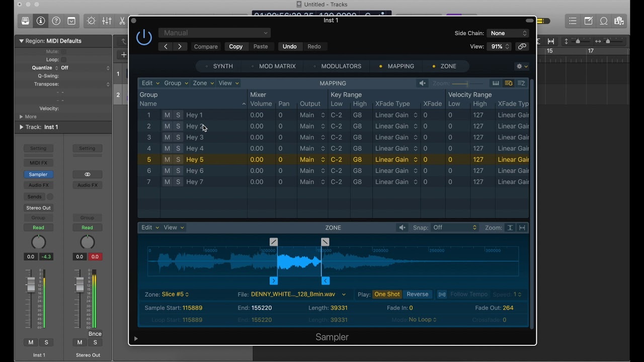
Task: Open the Note Pads icon
Action: click(588, 21)
